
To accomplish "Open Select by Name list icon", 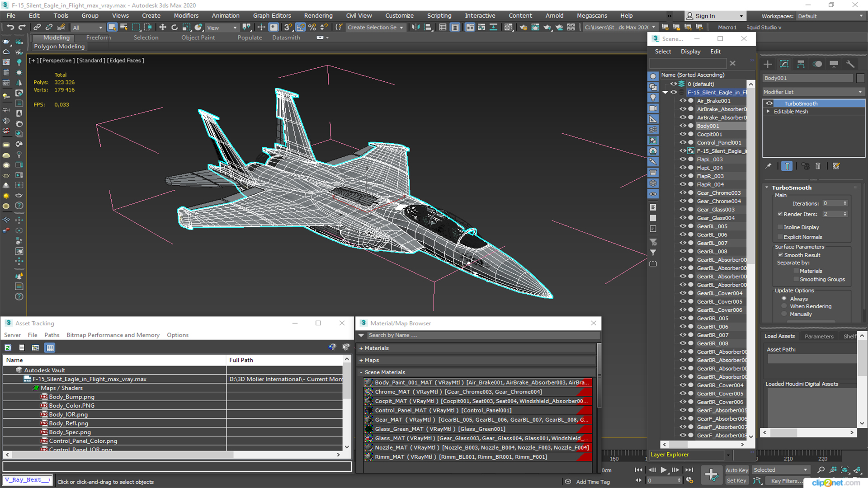I will (x=124, y=27).
